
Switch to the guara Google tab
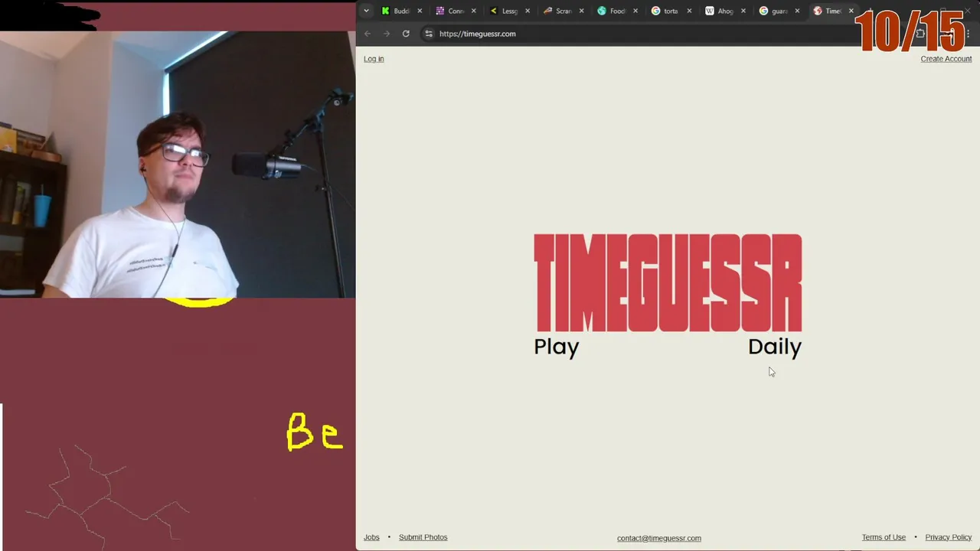(x=779, y=11)
